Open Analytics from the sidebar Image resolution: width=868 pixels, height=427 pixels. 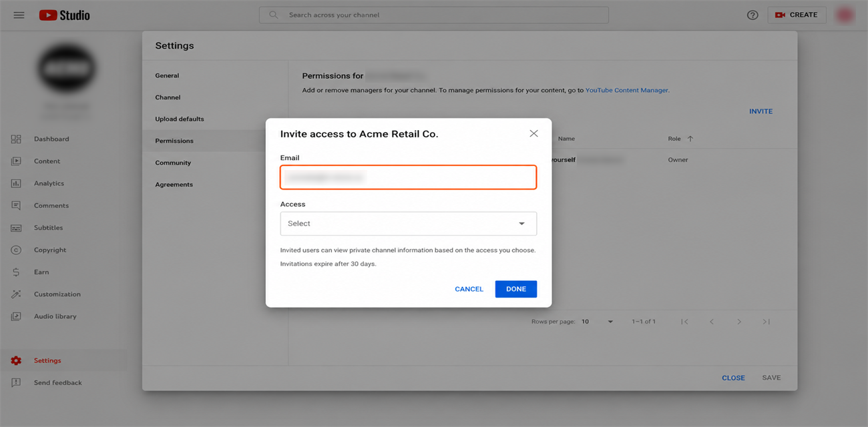[49, 183]
